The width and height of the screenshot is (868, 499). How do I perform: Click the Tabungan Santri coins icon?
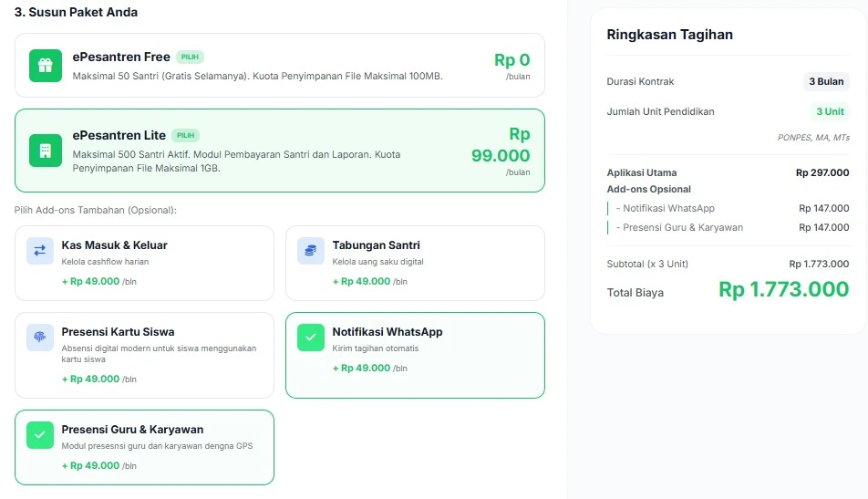(311, 251)
